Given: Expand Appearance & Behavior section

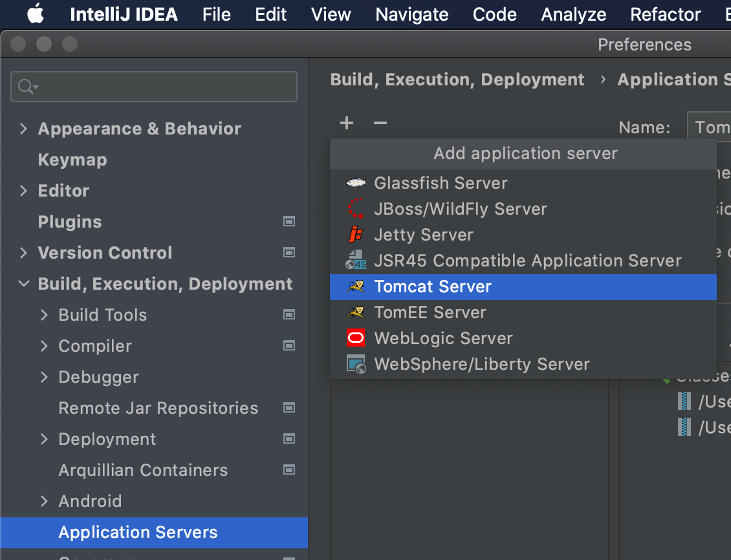Looking at the screenshot, I should [x=23, y=129].
